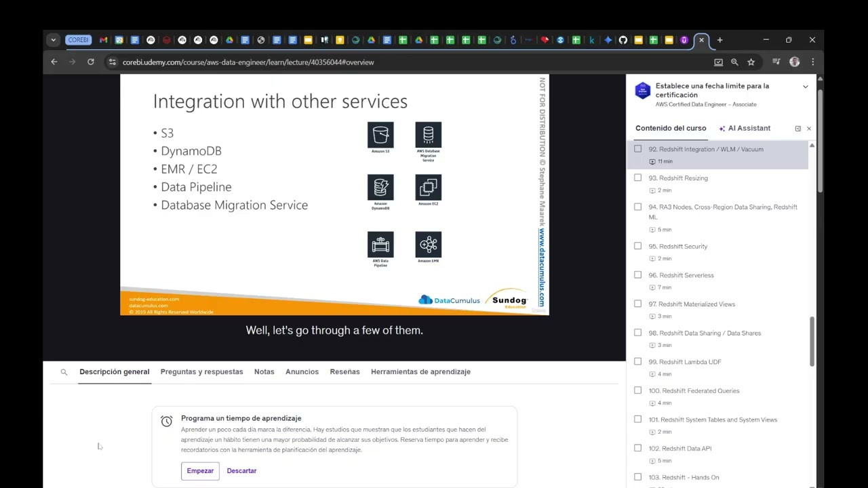Switch to the AI Assistant tab
The width and height of the screenshot is (868, 488).
tap(745, 128)
